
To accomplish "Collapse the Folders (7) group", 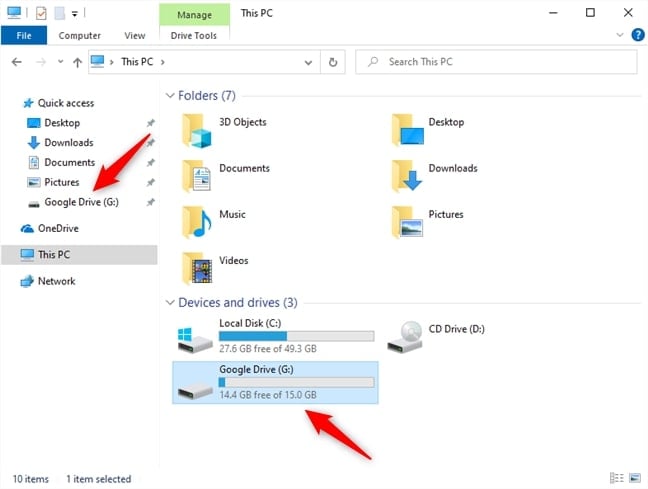I will click(x=169, y=95).
